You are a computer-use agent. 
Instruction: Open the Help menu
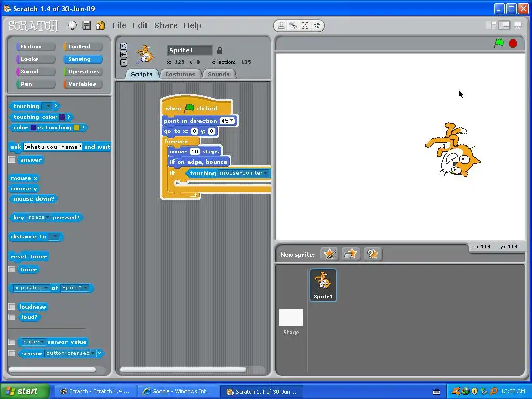[x=192, y=25]
